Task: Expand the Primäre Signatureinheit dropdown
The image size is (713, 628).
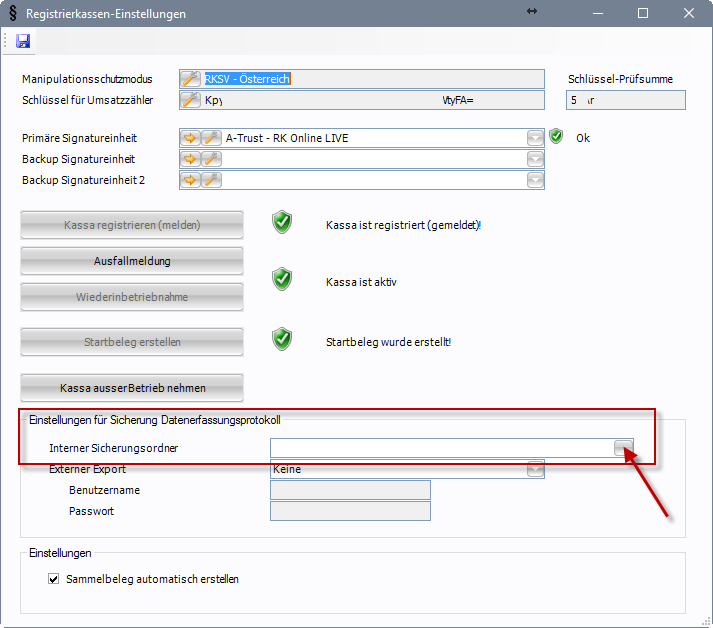Action: [536, 138]
